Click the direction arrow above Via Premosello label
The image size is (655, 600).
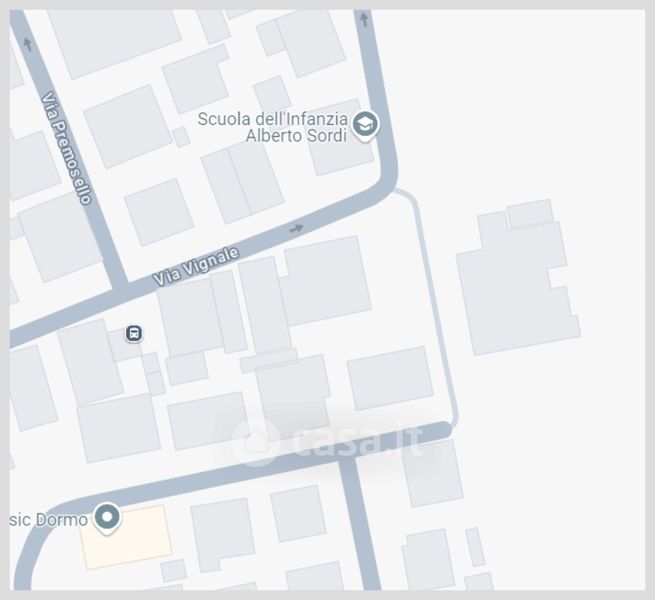28,44
